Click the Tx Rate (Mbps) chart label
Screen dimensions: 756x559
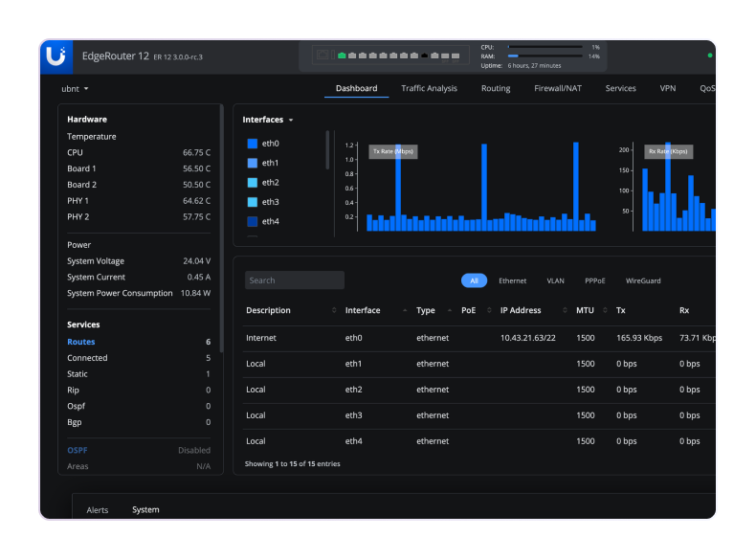tap(393, 152)
